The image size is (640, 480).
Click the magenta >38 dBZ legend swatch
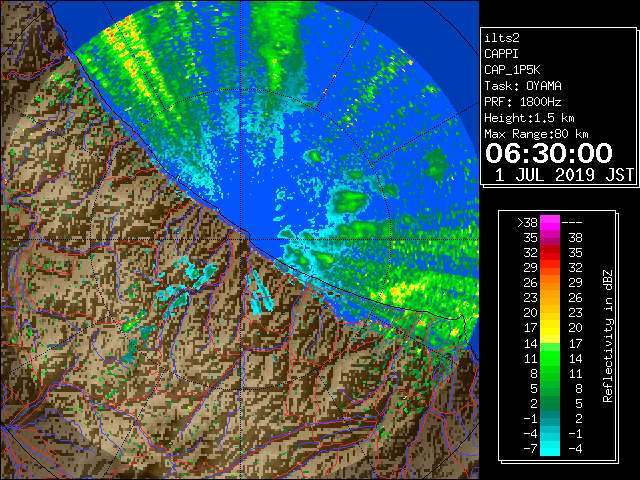pos(550,223)
